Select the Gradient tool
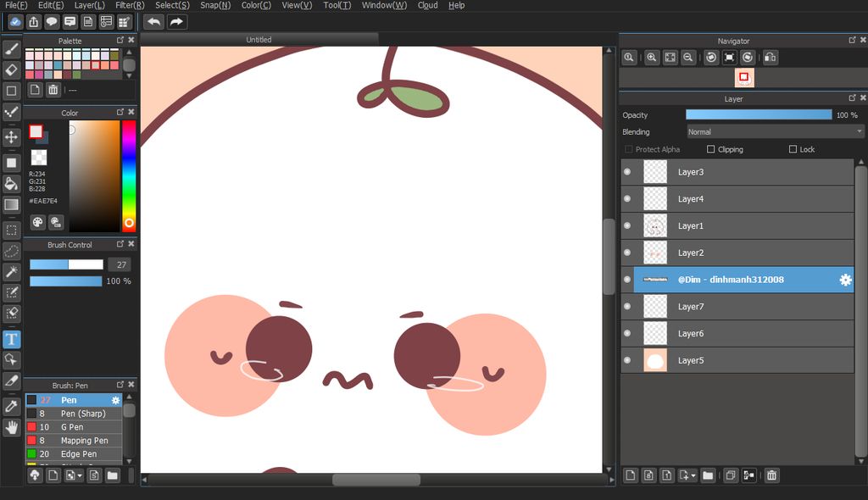 12,205
